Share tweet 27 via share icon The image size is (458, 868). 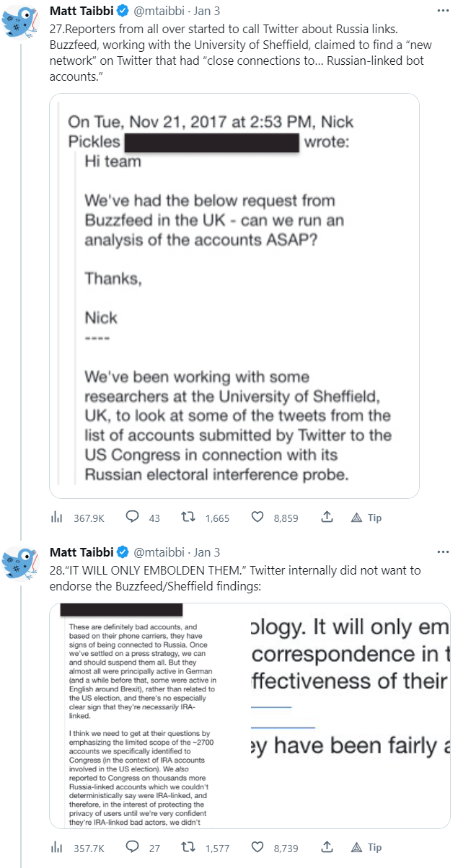coord(326,518)
